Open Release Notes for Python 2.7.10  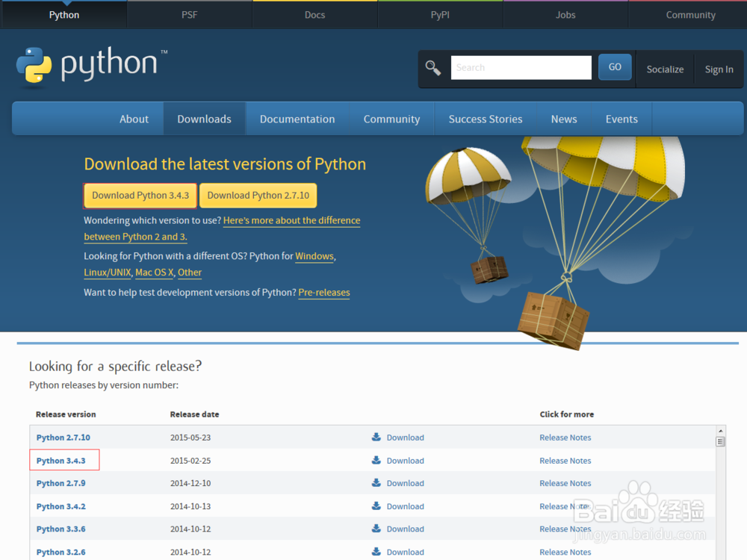565,437
